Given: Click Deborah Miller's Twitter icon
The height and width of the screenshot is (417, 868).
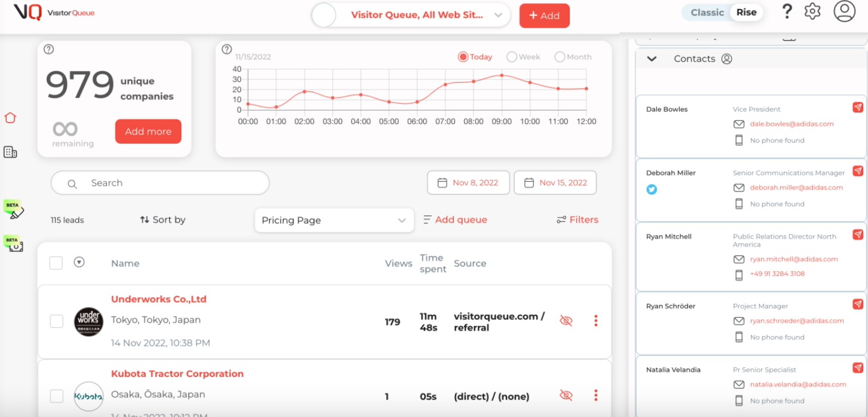Looking at the screenshot, I should pyautogui.click(x=652, y=190).
